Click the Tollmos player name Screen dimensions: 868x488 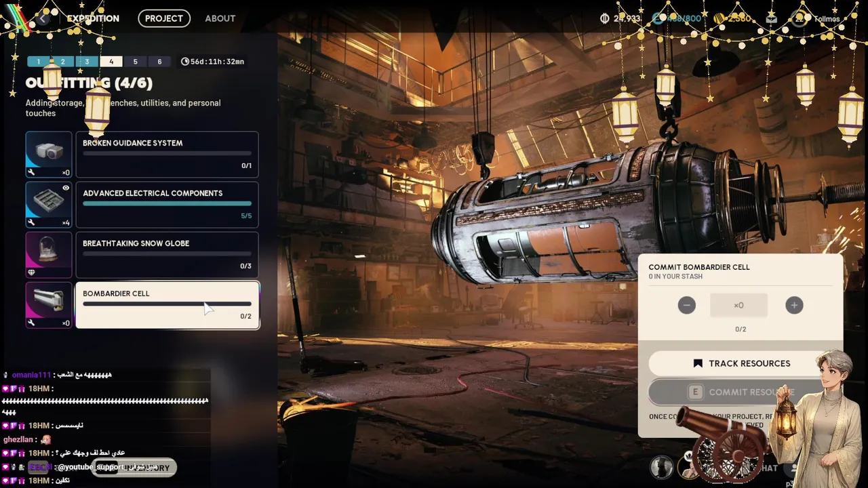827,19
